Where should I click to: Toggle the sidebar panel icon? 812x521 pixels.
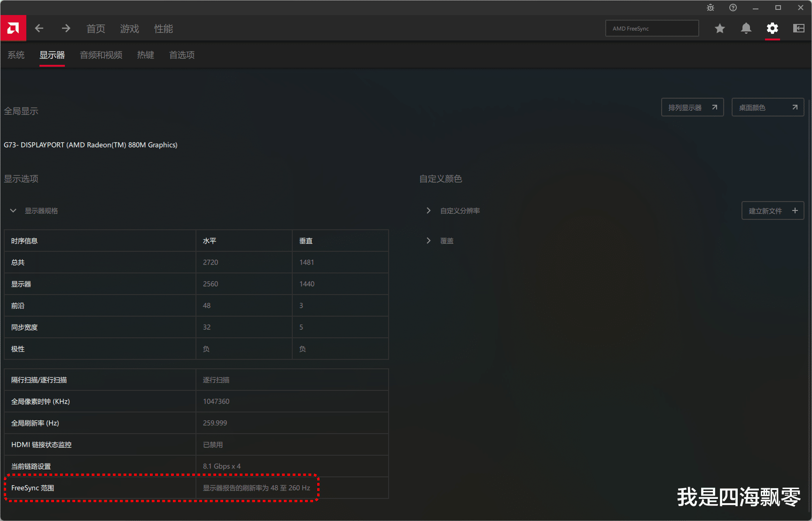[798, 29]
